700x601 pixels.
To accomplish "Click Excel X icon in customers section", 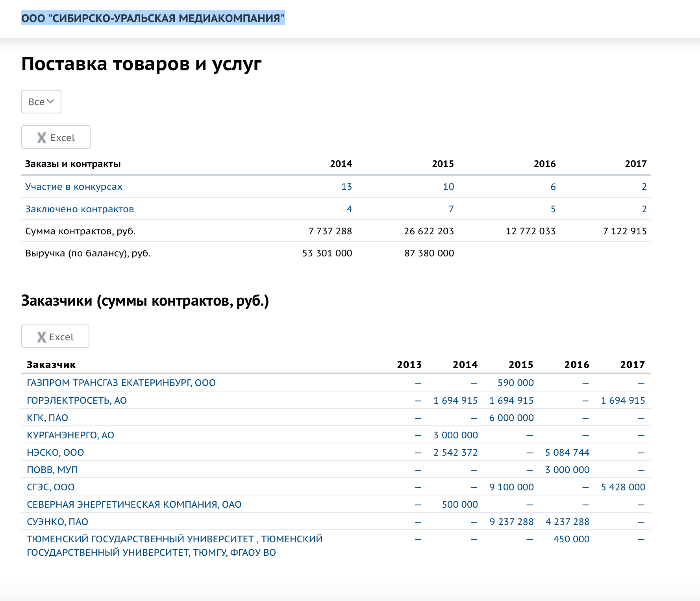I will coord(41,337).
